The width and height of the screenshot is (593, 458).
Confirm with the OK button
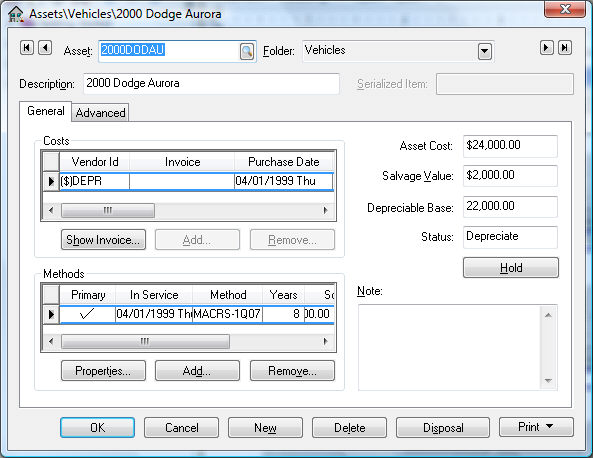tap(97, 427)
